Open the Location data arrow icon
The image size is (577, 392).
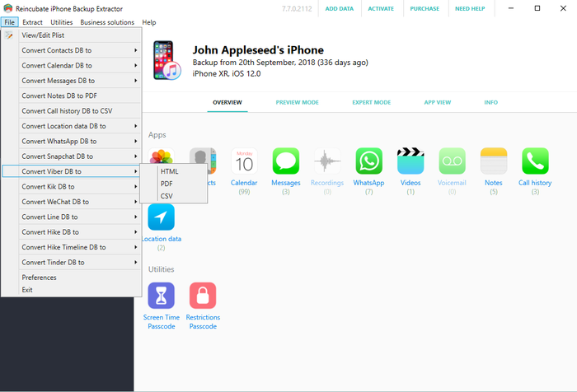(x=162, y=217)
